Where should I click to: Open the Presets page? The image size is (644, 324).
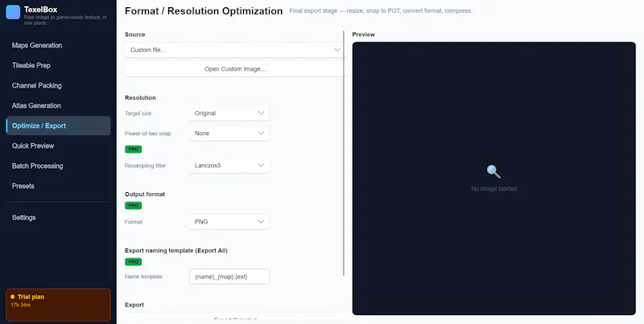click(x=58, y=187)
